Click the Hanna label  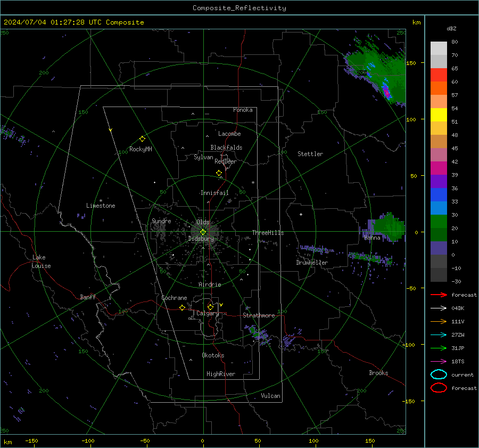click(x=372, y=238)
